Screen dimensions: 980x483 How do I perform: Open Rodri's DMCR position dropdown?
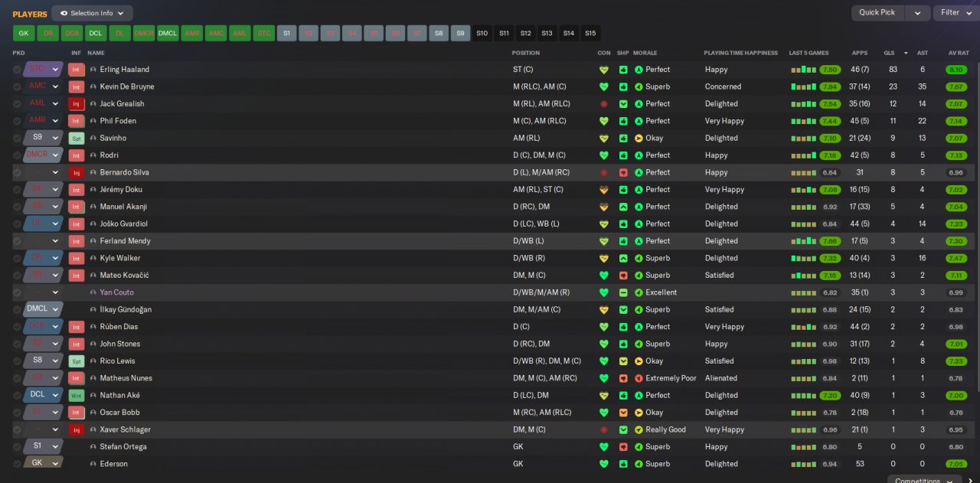(55, 155)
